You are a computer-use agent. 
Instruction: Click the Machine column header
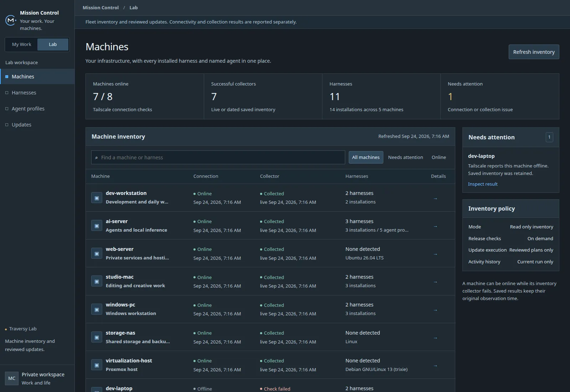pyautogui.click(x=100, y=176)
